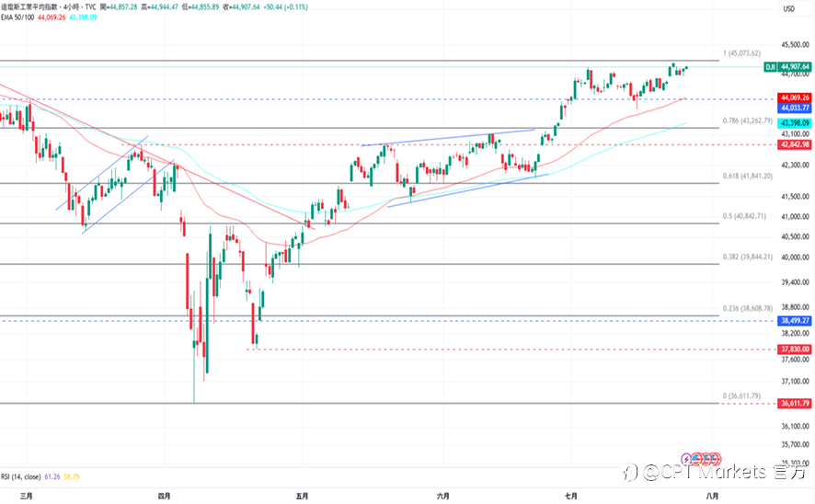Viewport: 815px width, 504px height.
Task: Click the last US flag economic event icon
Action: point(717,459)
